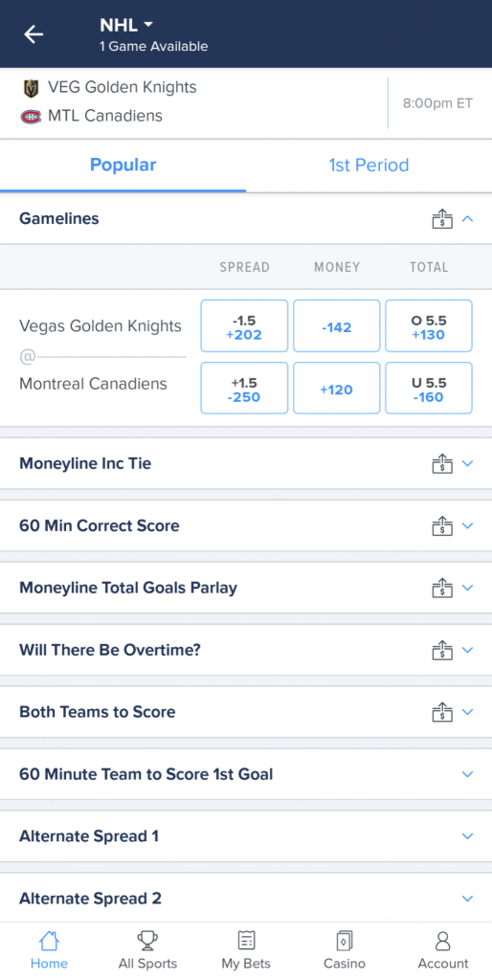Expand 60 Min Correct Score section

click(246, 525)
